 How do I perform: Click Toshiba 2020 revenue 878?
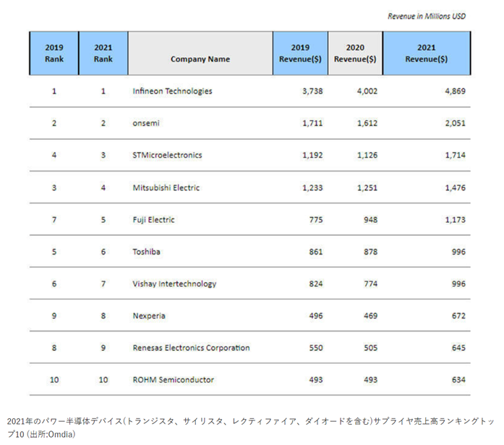(371, 251)
